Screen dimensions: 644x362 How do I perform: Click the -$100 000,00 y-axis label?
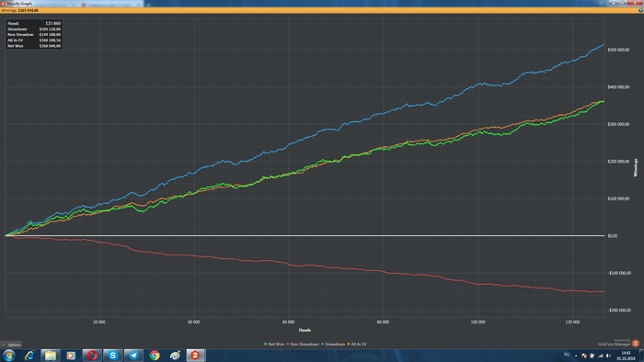(618, 273)
